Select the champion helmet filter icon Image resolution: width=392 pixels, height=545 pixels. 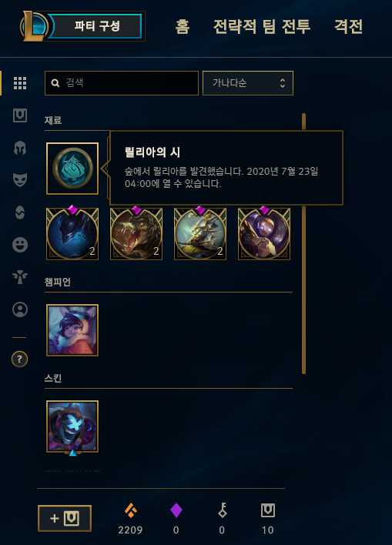(20, 148)
